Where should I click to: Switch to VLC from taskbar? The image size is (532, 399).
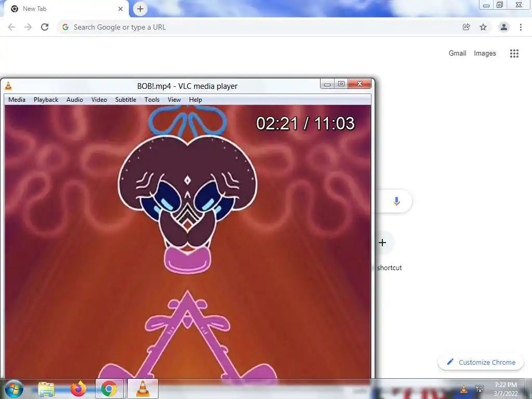pyautogui.click(x=143, y=389)
